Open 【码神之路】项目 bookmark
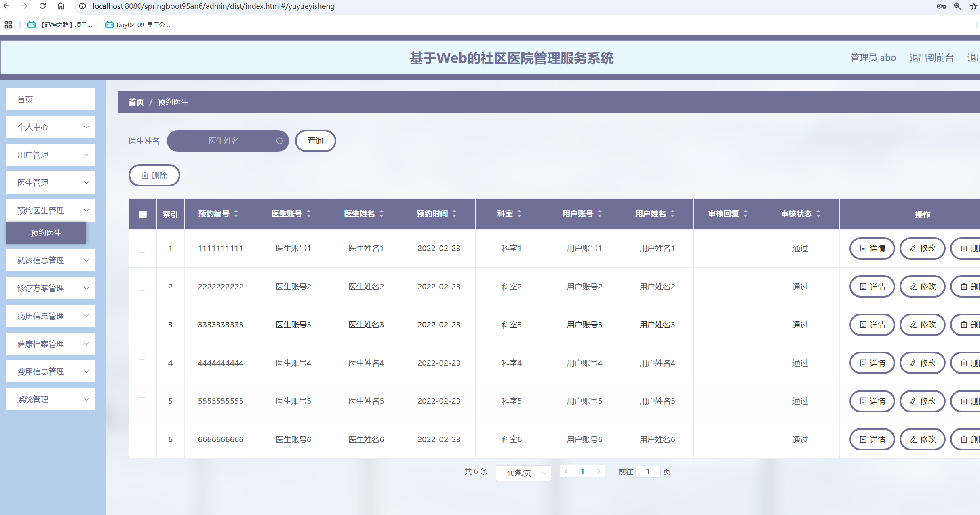 click(x=60, y=25)
